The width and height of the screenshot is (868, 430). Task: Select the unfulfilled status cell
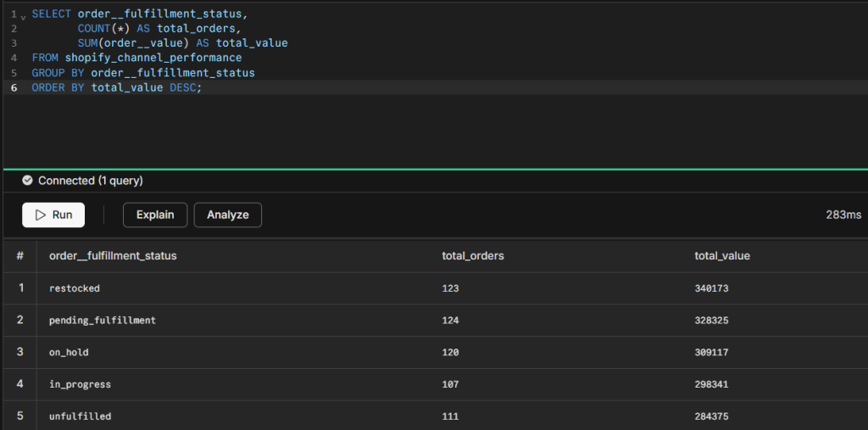[x=80, y=416]
